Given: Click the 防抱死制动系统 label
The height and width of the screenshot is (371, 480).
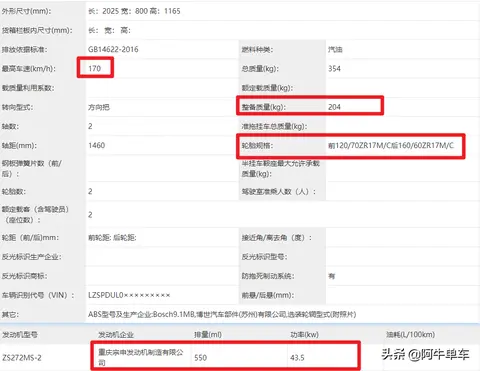Looking at the screenshot, I should click(x=268, y=276).
